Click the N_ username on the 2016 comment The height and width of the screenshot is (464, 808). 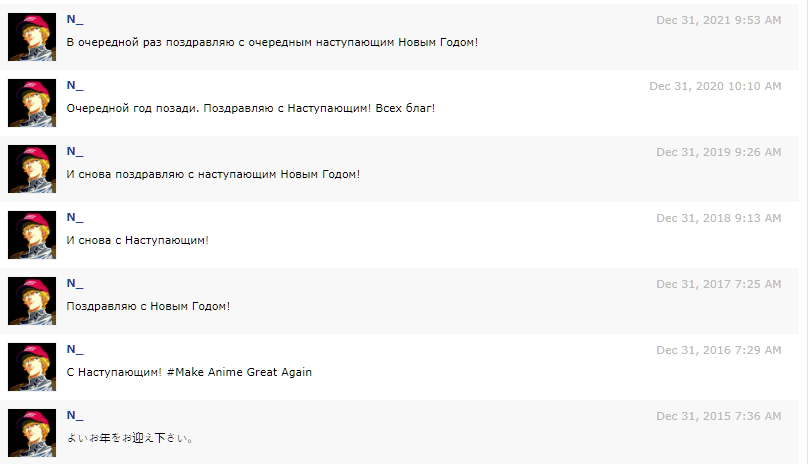(75, 350)
